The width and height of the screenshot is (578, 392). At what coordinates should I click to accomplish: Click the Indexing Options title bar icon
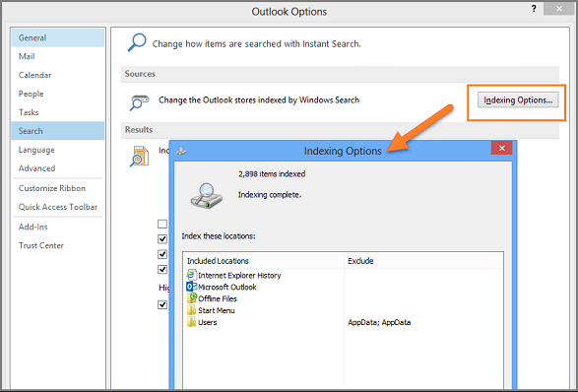point(181,151)
